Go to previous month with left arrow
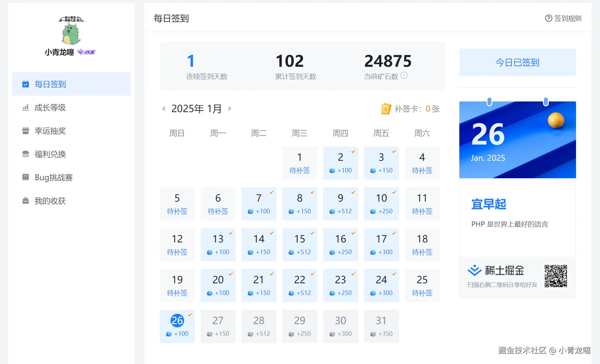The height and width of the screenshot is (364, 600). tap(163, 109)
